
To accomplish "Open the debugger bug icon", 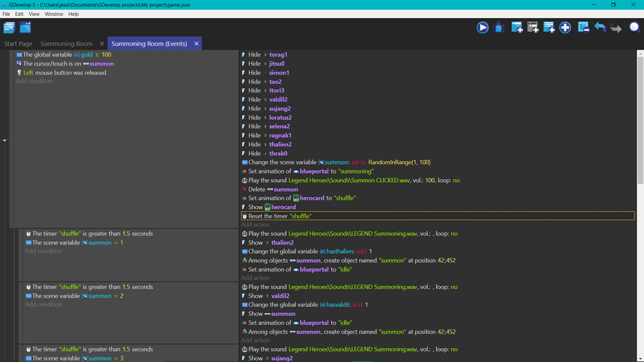I will 499,27.
